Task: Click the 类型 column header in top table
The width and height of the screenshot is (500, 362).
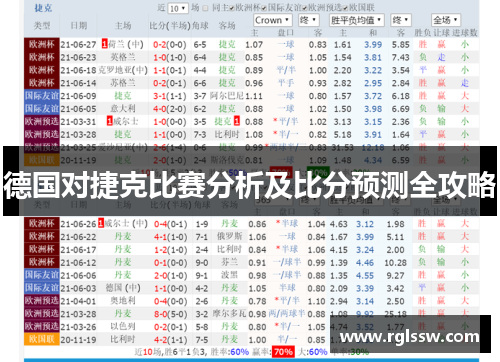Action: coord(42,26)
